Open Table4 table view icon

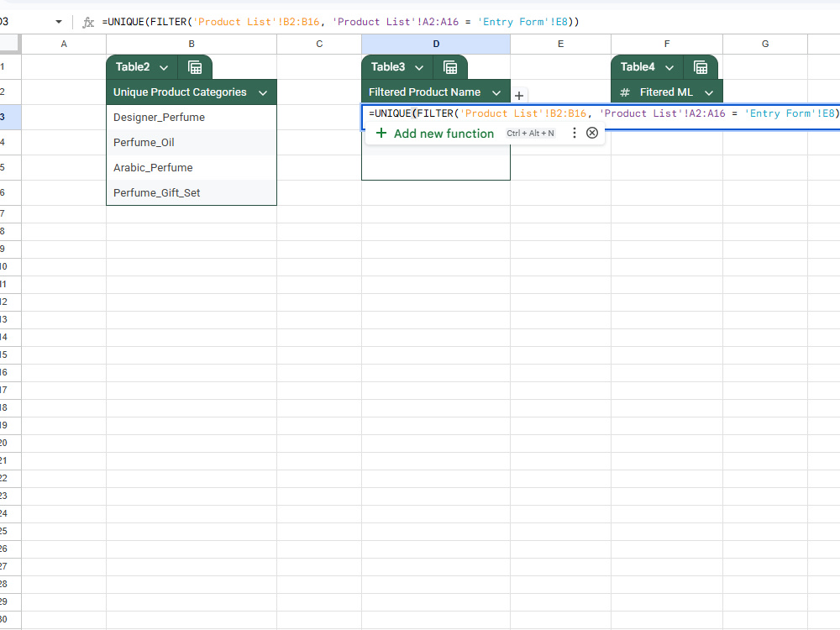click(701, 67)
